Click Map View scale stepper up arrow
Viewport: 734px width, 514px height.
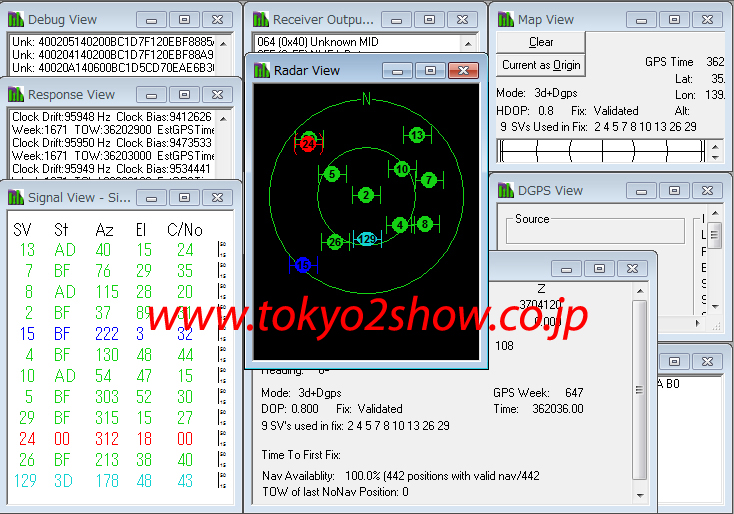click(x=715, y=146)
